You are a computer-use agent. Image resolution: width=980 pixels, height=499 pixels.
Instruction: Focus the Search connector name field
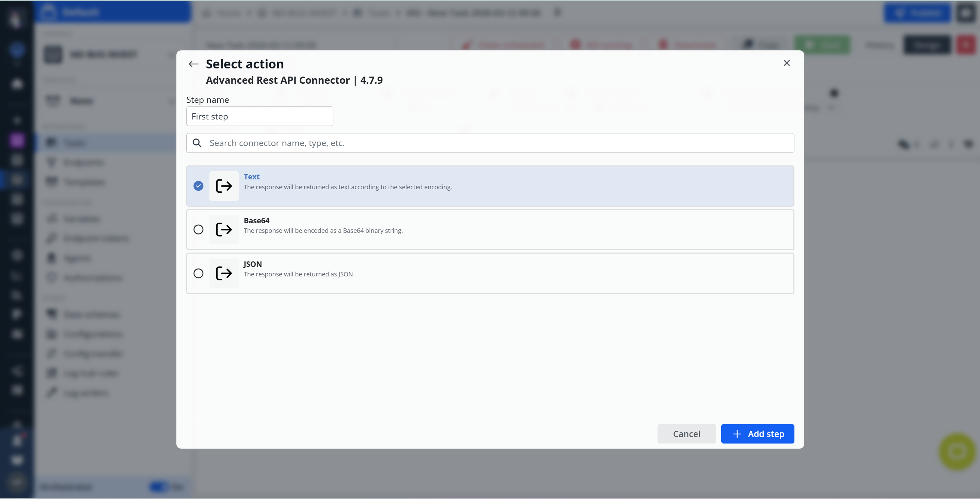[494, 143]
